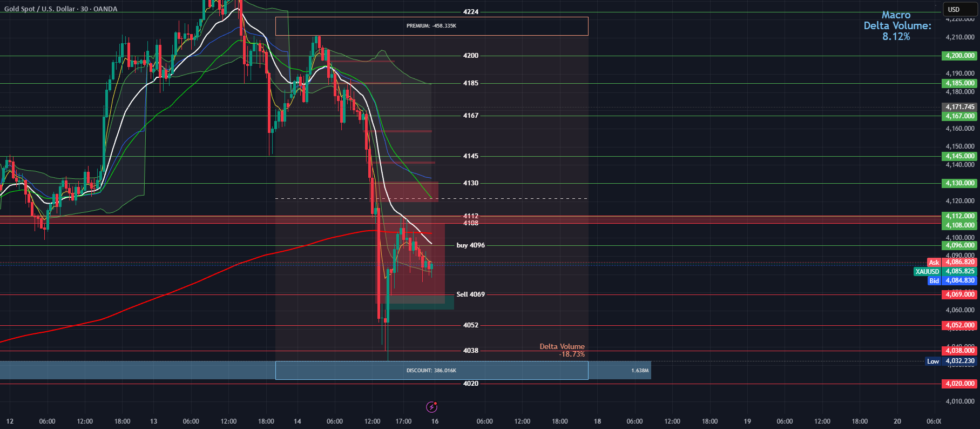Select the red 4,069.000 price-axis tag

[x=959, y=294]
